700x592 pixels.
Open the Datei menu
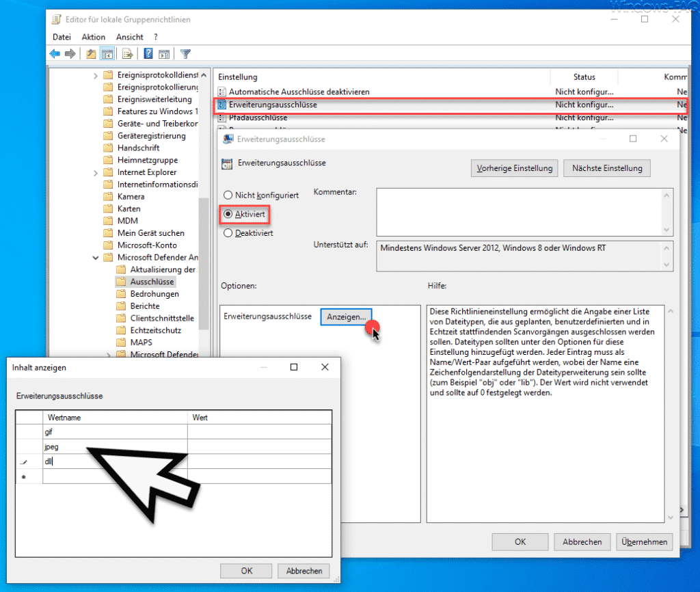tap(62, 37)
